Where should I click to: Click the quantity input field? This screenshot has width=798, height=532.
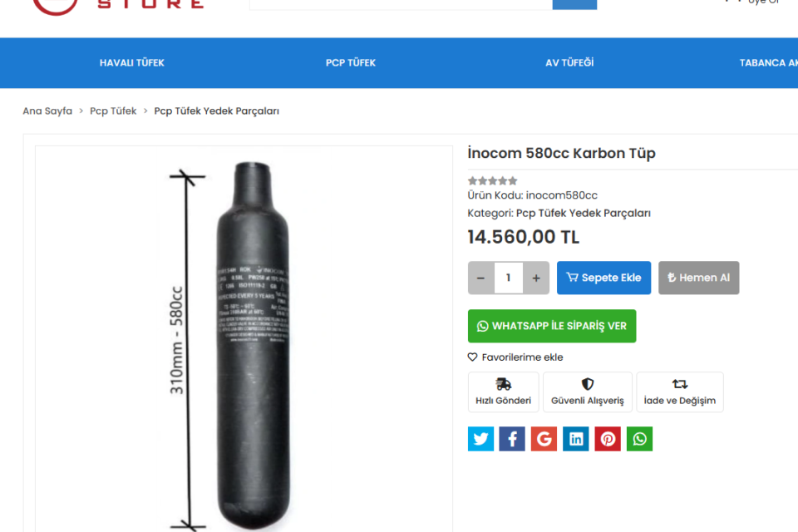coord(508,278)
